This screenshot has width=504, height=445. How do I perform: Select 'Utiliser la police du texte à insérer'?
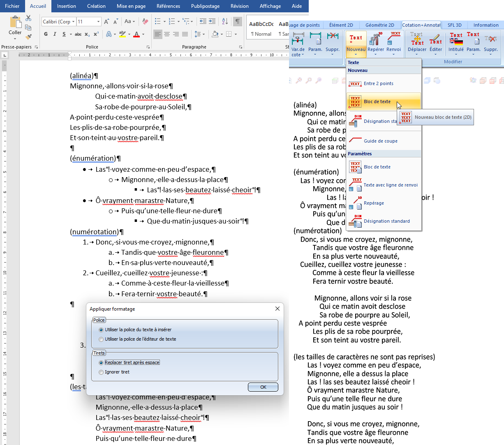click(x=135, y=330)
